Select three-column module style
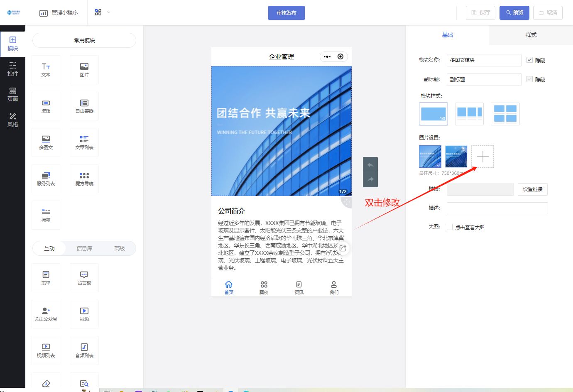This screenshot has width=573, height=392. [x=469, y=114]
